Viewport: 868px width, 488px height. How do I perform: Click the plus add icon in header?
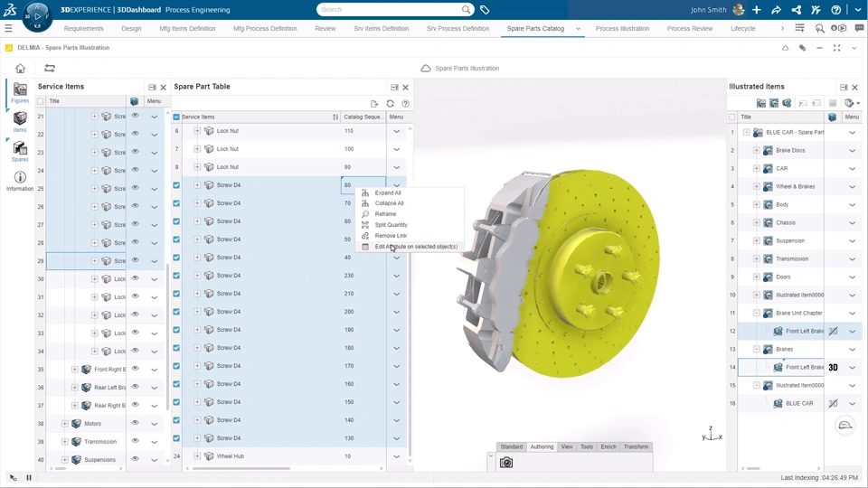[756, 9]
